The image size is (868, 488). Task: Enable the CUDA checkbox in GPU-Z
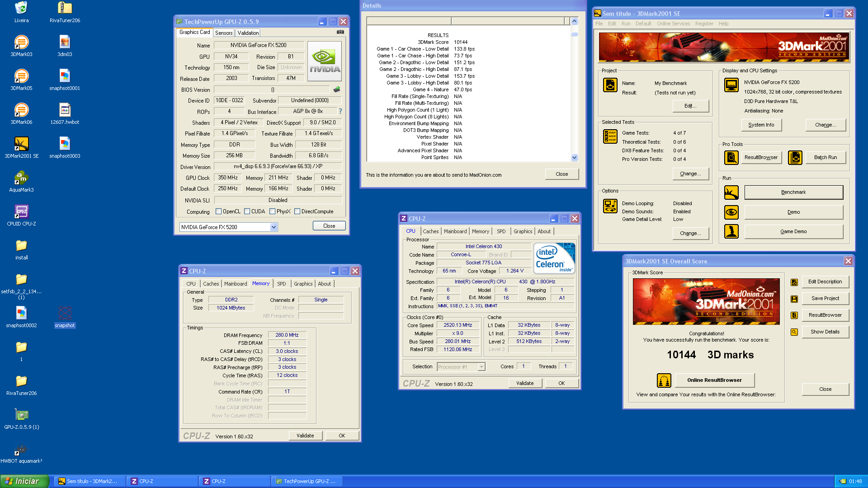point(247,211)
